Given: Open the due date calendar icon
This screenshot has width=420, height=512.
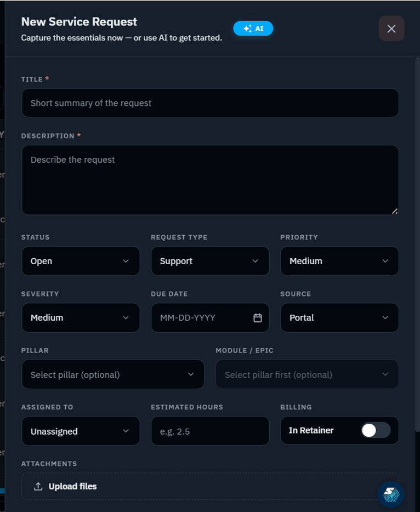Looking at the screenshot, I should (x=257, y=318).
